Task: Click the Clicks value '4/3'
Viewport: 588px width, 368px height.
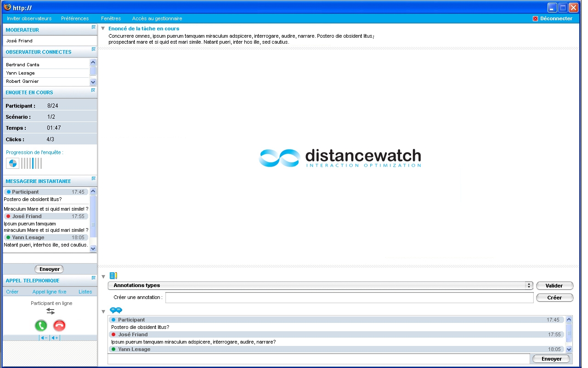Action: (x=51, y=139)
